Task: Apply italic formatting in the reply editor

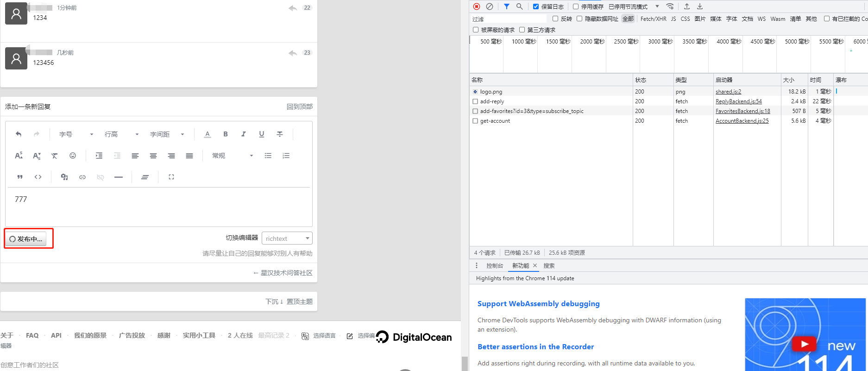Action: click(x=244, y=134)
